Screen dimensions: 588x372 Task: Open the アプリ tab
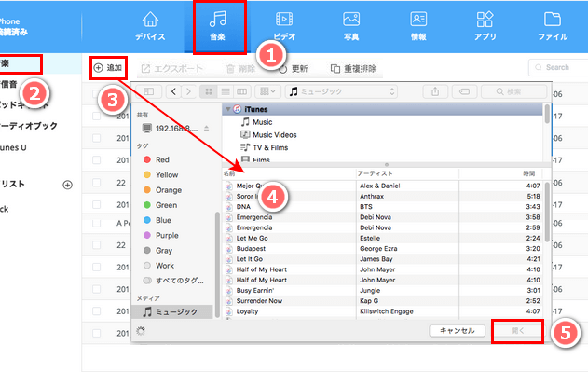coord(485,26)
